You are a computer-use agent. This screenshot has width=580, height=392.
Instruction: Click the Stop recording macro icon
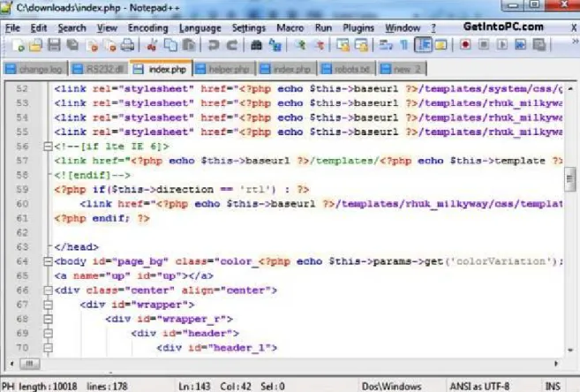click(x=484, y=45)
